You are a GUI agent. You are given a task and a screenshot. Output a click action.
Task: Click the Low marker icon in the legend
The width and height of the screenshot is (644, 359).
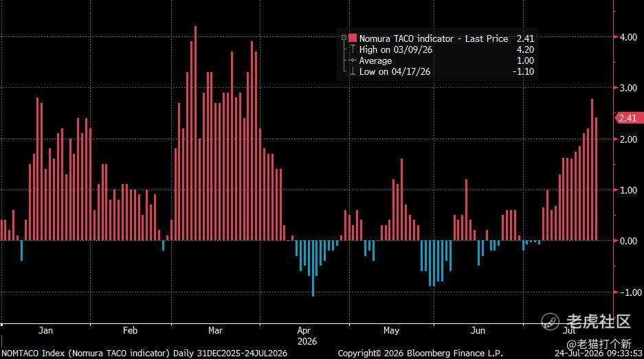coord(353,71)
